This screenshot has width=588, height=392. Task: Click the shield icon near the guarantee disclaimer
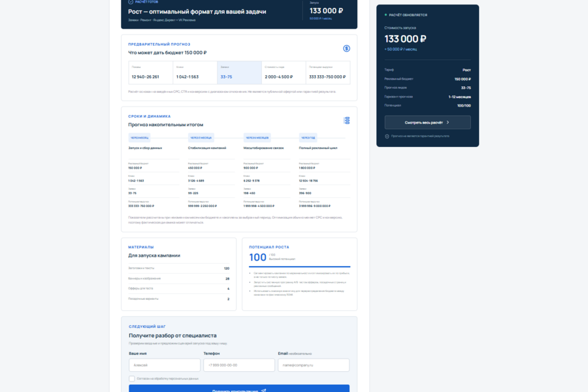click(387, 137)
